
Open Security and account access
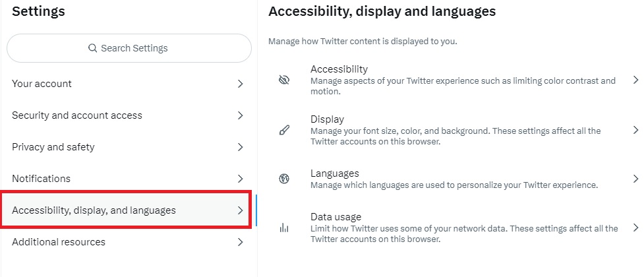[129, 115]
